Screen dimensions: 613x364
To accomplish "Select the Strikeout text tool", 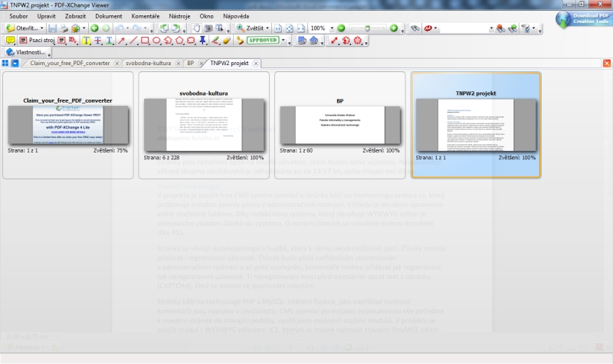I will (98, 41).
